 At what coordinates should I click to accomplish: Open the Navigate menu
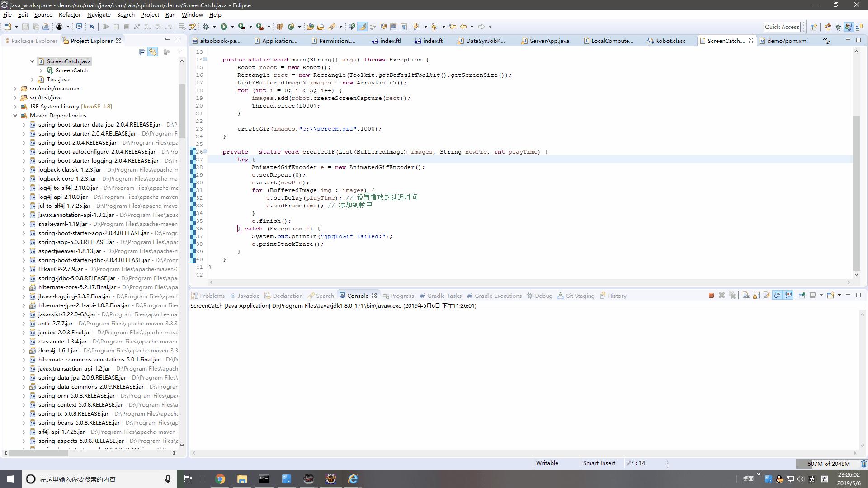pyautogui.click(x=99, y=14)
